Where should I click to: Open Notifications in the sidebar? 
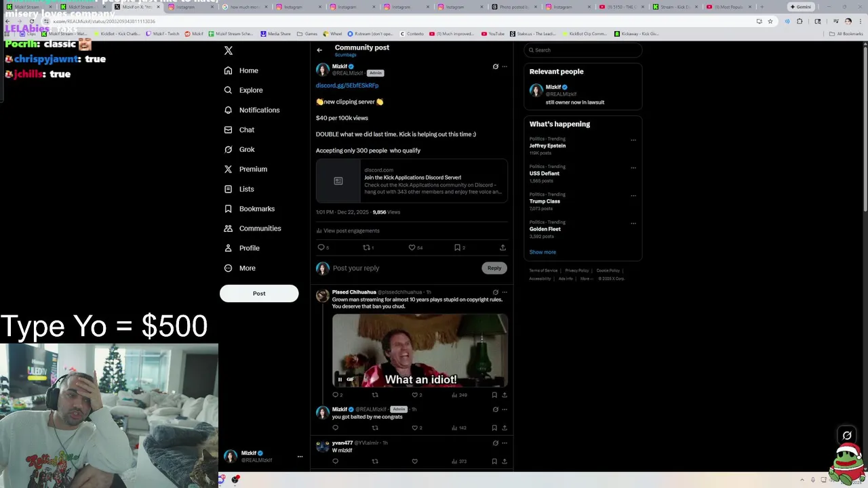[252, 110]
